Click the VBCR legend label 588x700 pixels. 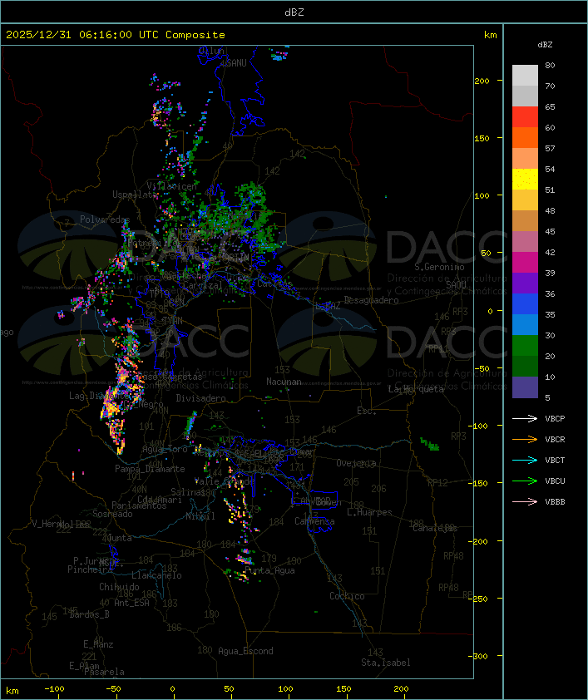click(555, 439)
